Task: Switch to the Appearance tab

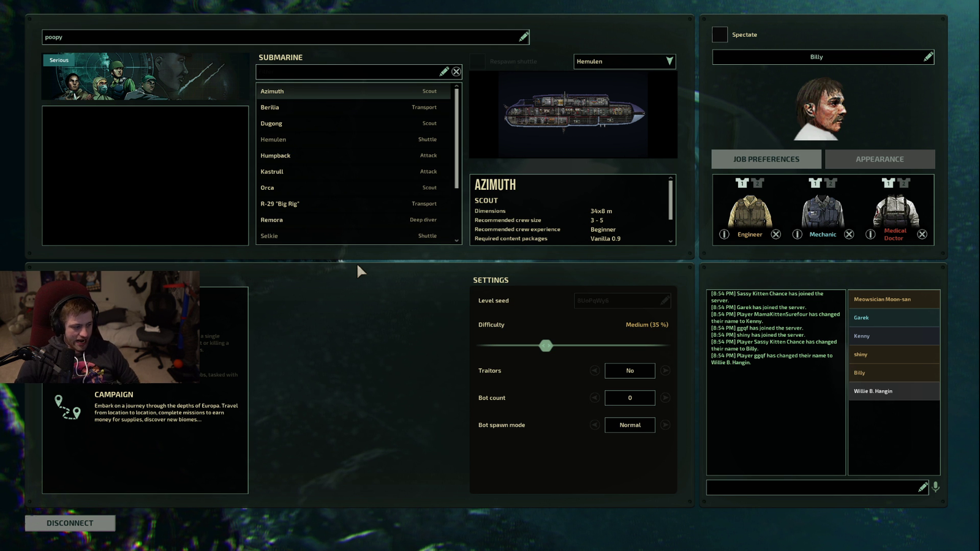Action: click(880, 159)
